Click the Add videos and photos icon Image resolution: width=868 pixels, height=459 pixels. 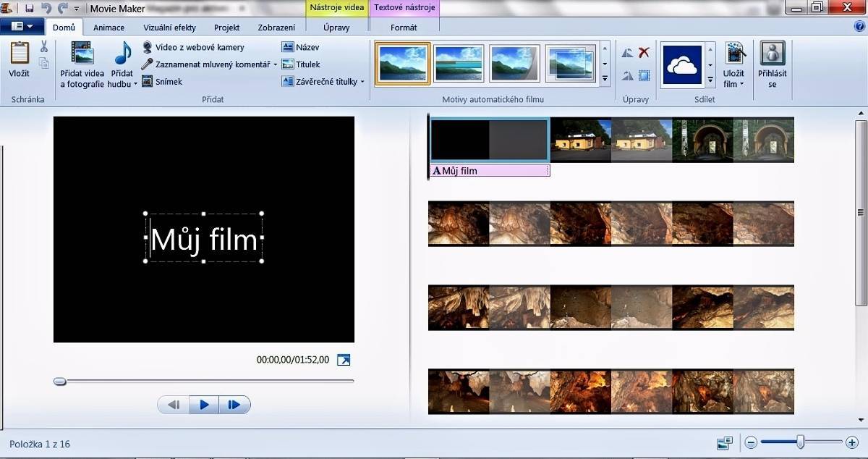tap(82, 54)
